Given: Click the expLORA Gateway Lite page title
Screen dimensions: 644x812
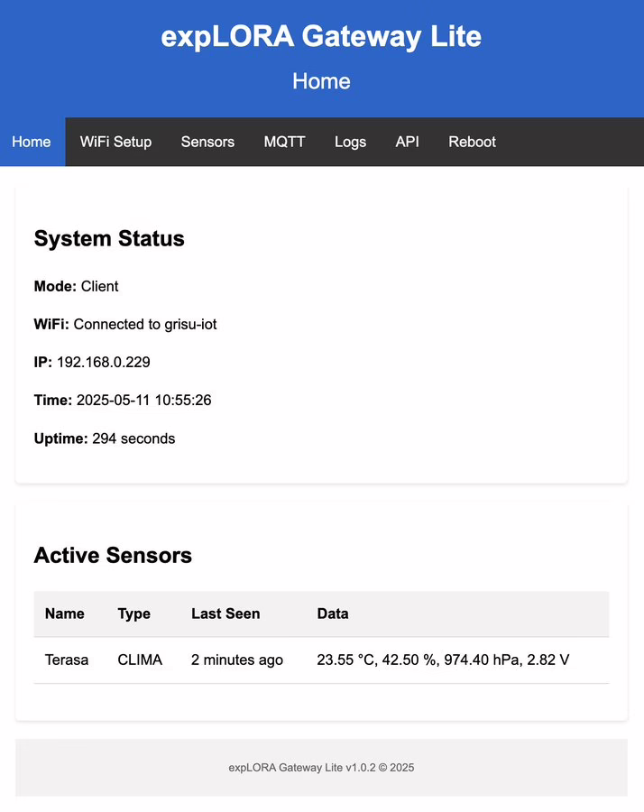Looking at the screenshot, I should [321, 36].
